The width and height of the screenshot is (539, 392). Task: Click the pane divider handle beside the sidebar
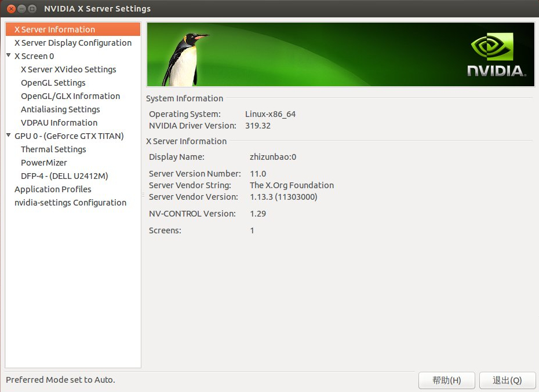143,195
